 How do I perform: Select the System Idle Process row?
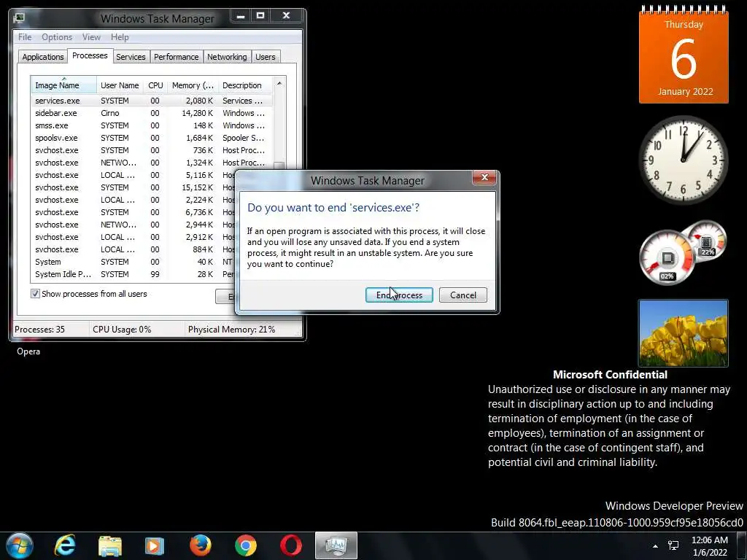pos(133,274)
